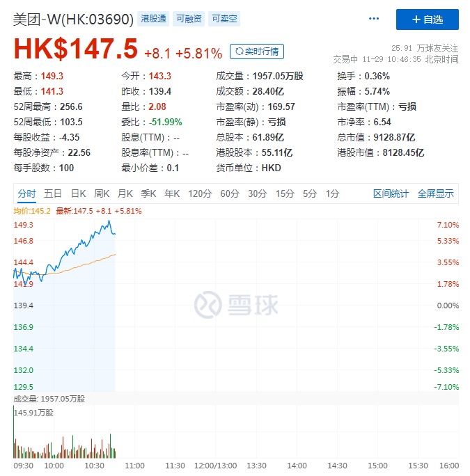
Task: Click the 港股市值 8128.45亿 value
Action: tap(403, 152)
